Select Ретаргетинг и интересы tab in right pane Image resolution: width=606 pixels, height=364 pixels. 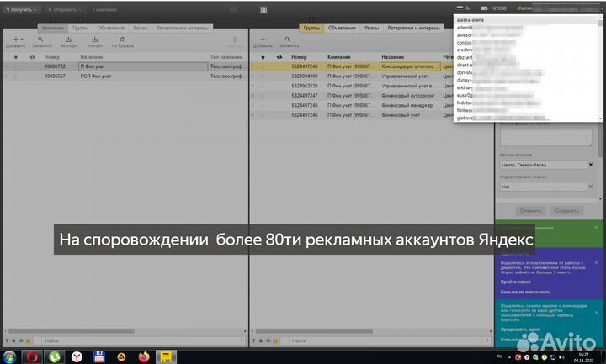(x=413, y=29)
